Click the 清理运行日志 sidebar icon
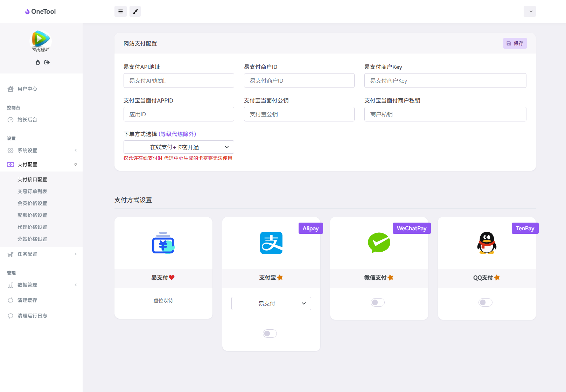The width and height of the screenshot is (566, 392). [x=11, y=315]
